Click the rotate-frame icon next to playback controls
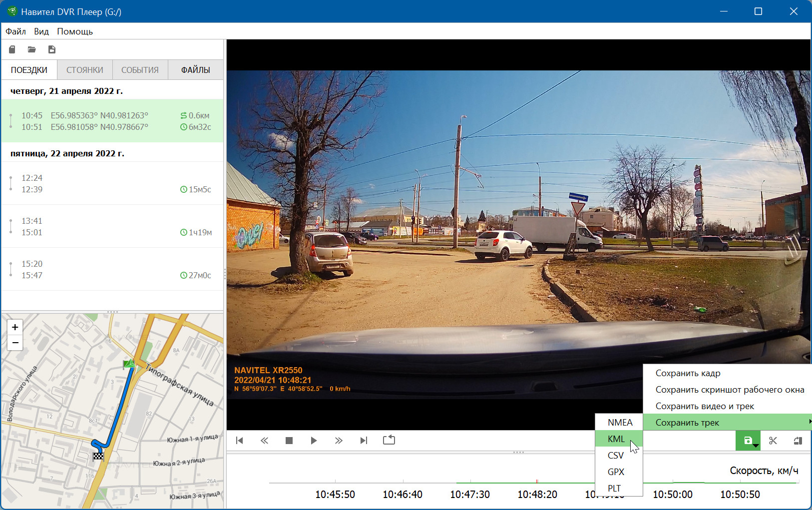Viewport: 812px width, 510px height. click(x=389, y=440)
